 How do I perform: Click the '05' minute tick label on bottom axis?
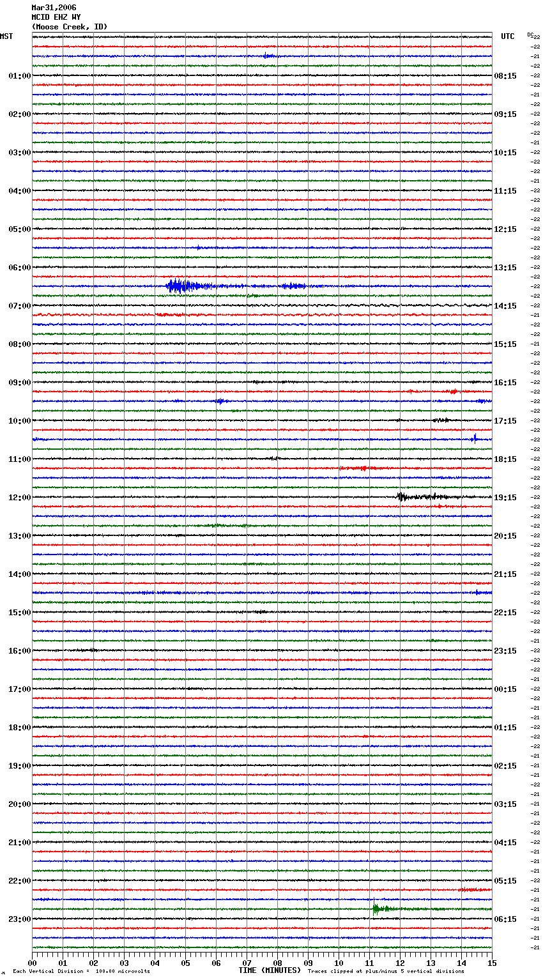185,963
